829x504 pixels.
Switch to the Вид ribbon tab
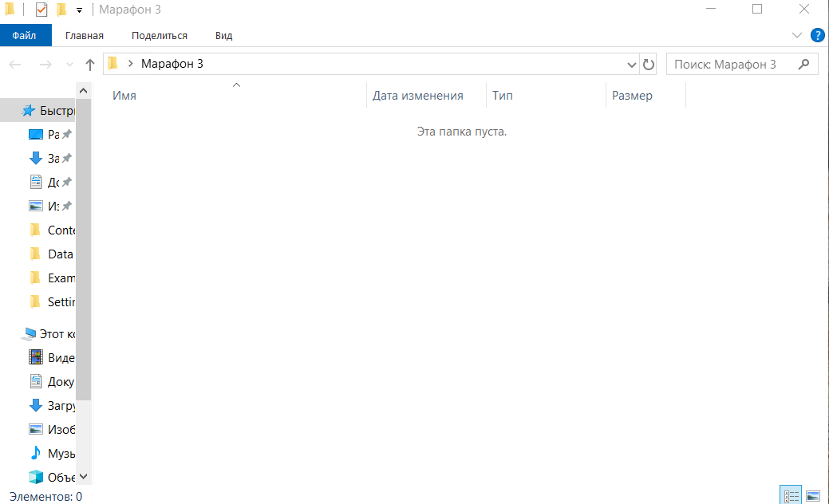click(x=223, y=35)
